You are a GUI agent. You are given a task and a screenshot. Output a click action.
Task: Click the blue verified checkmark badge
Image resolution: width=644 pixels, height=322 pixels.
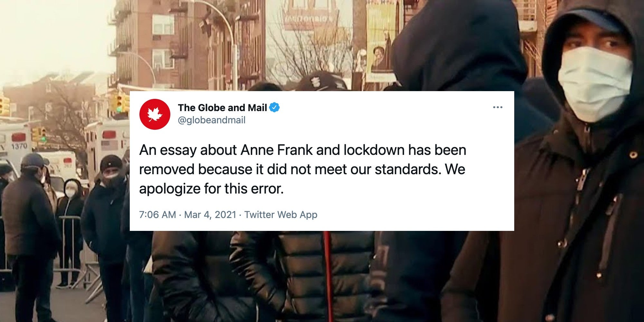click(x=274, y=107)
